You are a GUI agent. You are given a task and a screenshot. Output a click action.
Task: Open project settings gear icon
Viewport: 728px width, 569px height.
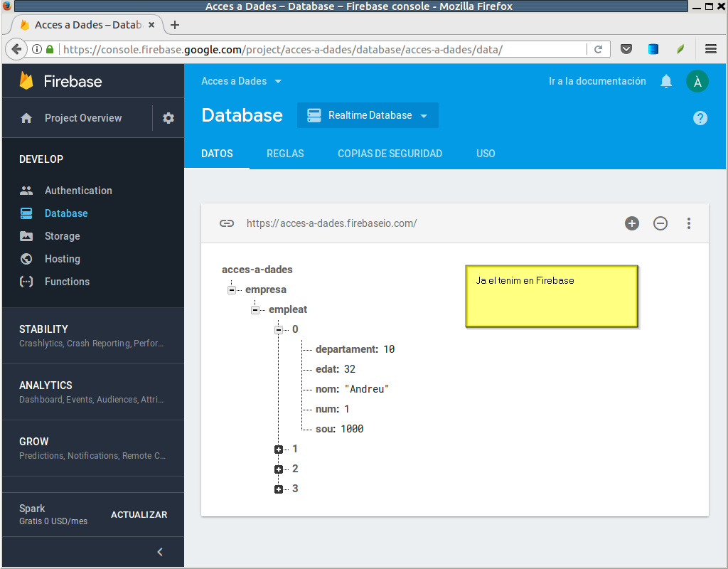pos(168,118)
